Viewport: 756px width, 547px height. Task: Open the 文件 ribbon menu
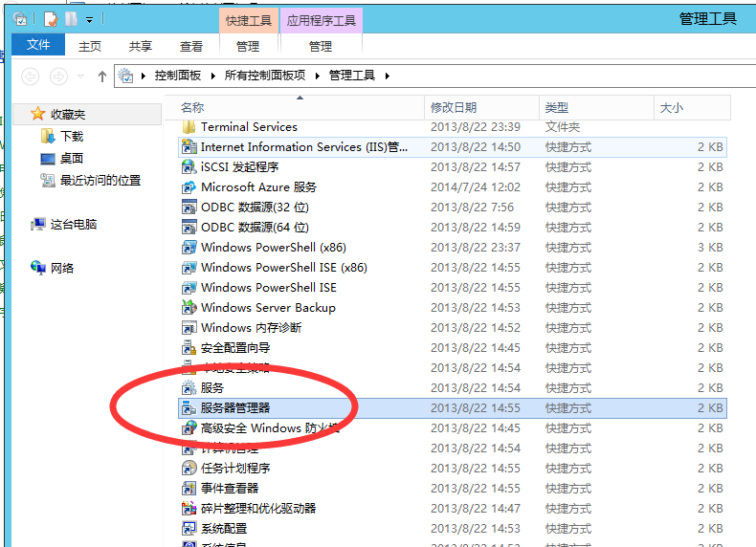pos(38,45)
